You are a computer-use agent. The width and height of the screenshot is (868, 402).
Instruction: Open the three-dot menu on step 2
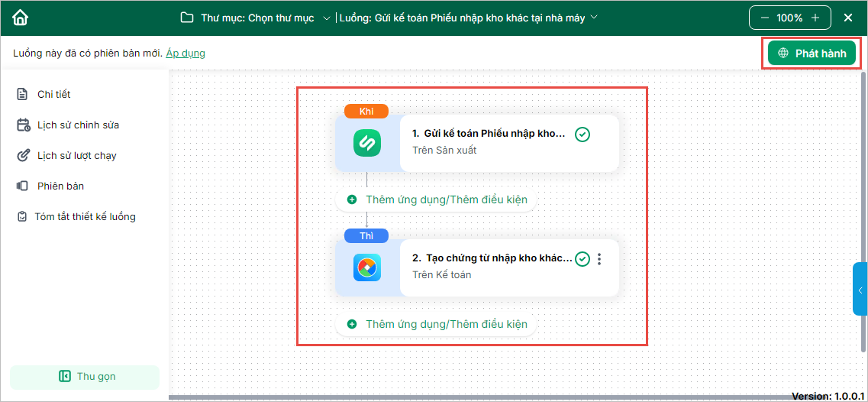click(599, 258)
